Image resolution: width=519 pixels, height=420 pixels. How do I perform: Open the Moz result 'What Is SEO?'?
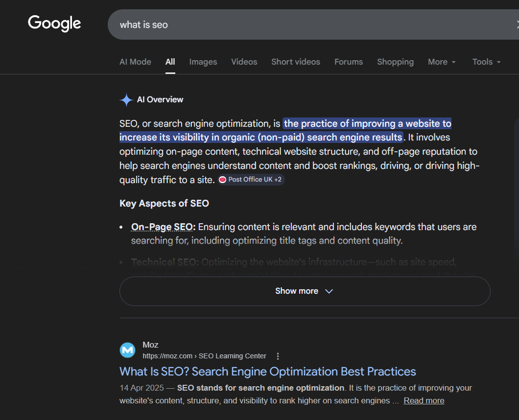267,372
